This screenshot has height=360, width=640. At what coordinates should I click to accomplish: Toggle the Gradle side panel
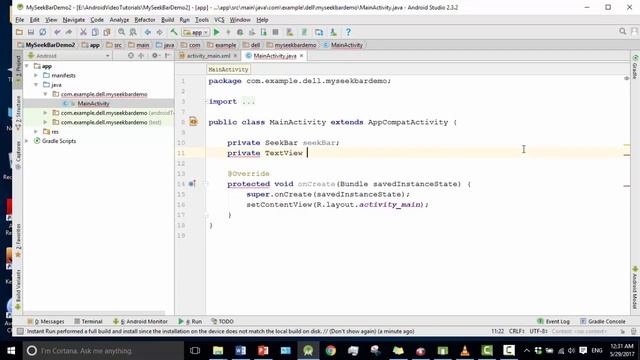(x=635, y=67)
